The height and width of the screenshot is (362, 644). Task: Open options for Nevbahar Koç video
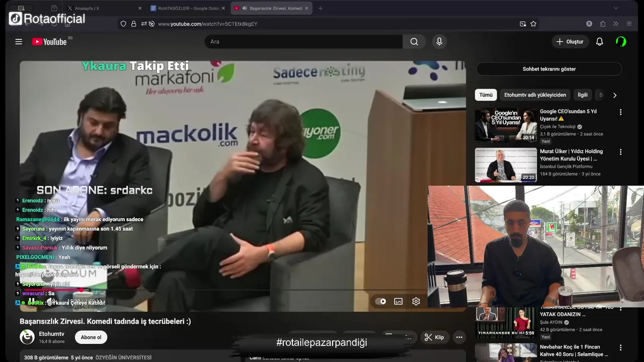(x=620, y=347)
